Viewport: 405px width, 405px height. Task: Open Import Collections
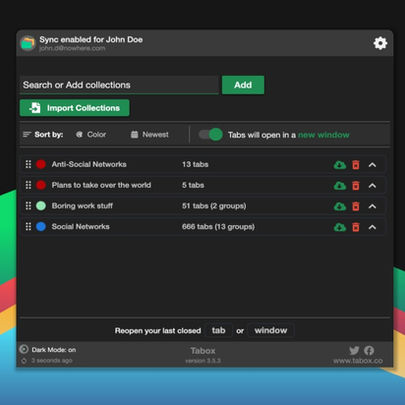pos(75,108)
